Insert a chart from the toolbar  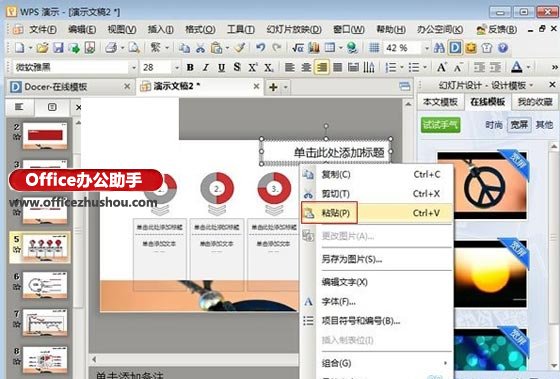coord(314,48)
